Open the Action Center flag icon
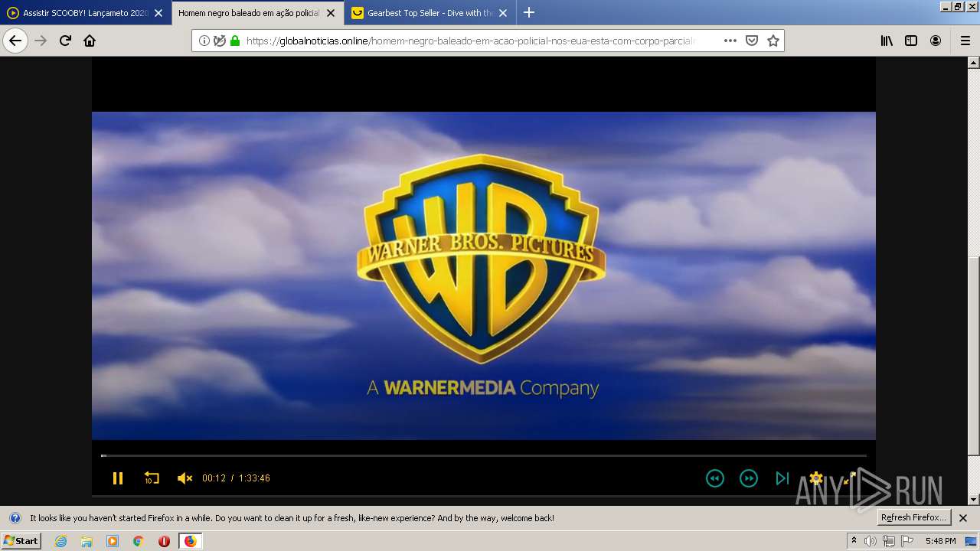Image resolution: width=980 pixels, height=551 pixels. tap(907, 541)
